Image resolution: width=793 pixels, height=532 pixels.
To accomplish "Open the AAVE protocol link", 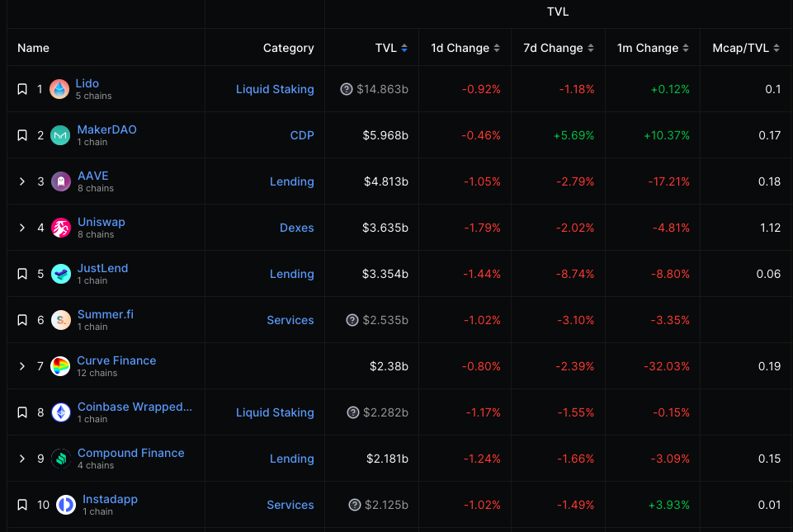I will [x=93, y=176].
